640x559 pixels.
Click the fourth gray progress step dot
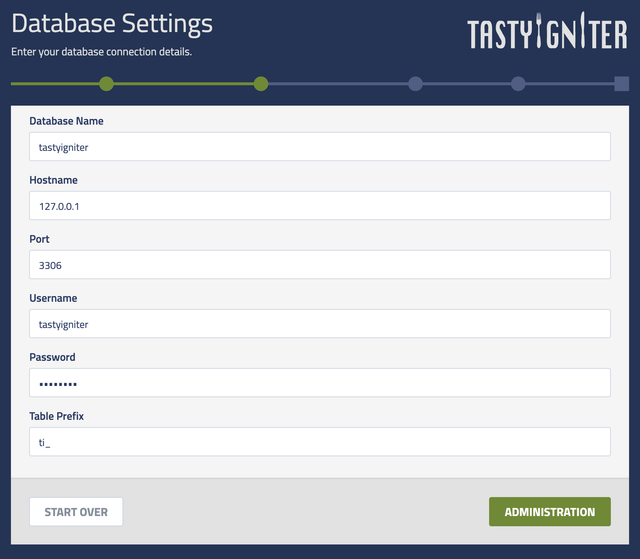(518, 84)
